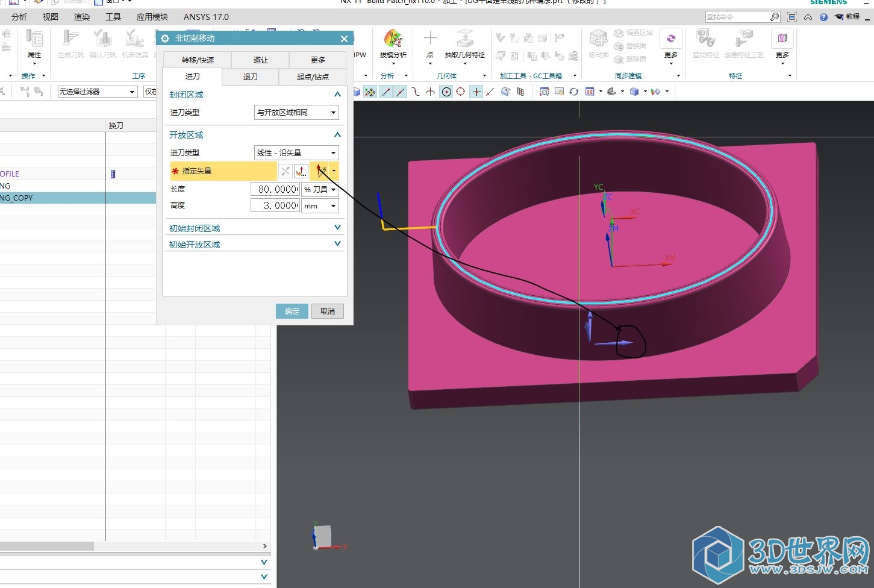Click the intersection point snap icon
The width and height of the screenshot is (874, 588).
(430, 92)
